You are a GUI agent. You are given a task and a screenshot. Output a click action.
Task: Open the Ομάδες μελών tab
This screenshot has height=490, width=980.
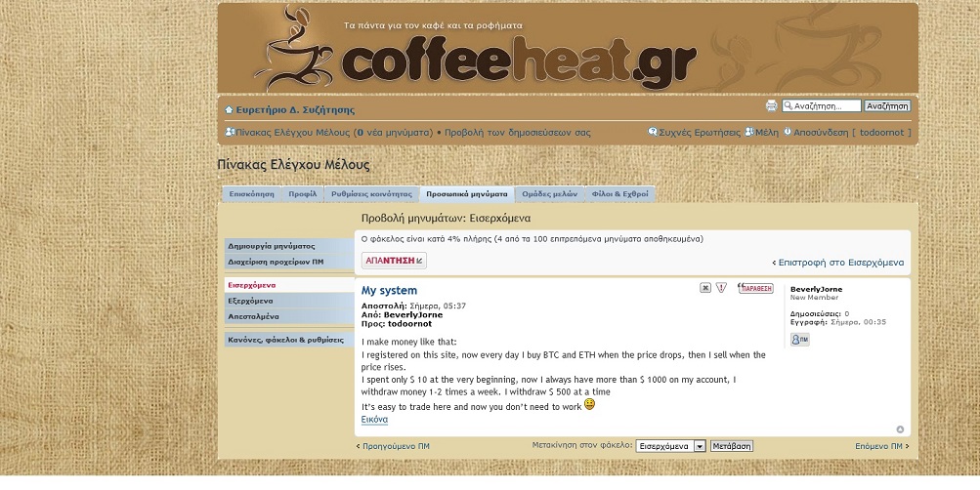(549, 194)
